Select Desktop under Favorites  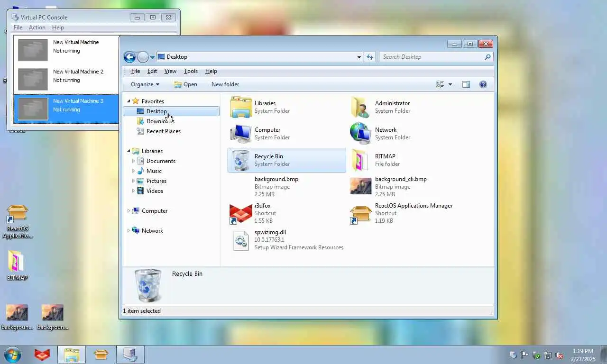click(x=171, y=111)
